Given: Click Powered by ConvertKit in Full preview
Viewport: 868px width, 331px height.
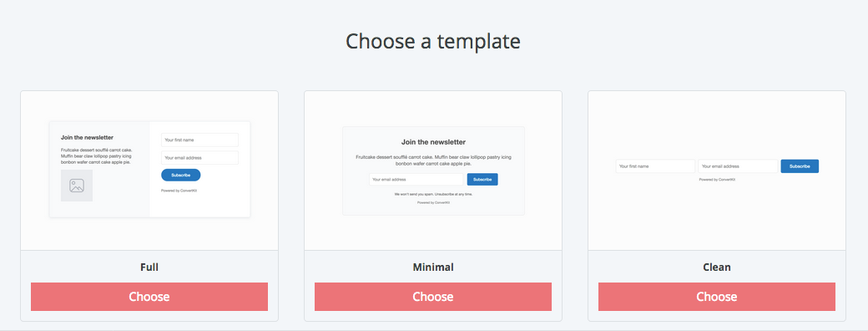Looking at the screenshot, I should pyautogui.click(x=178, y=191).
